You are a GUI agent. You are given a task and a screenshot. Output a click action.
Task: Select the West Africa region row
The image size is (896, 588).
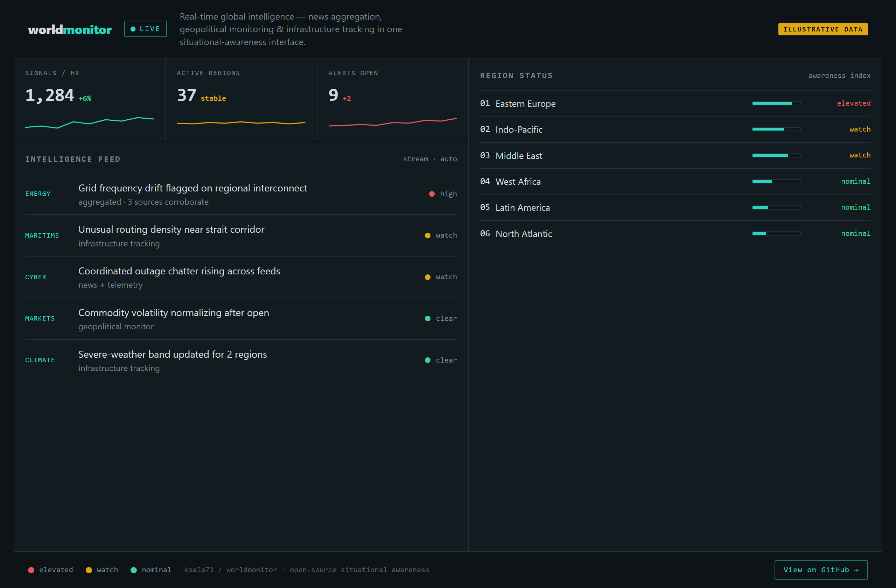click(x=675, y=181)
